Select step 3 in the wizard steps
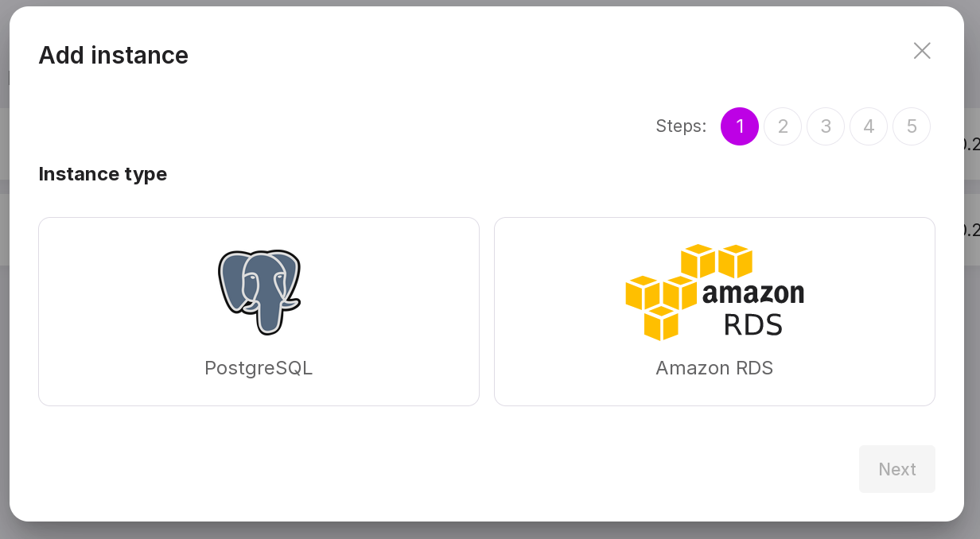 pyautogui.click(x=826, y=126)
